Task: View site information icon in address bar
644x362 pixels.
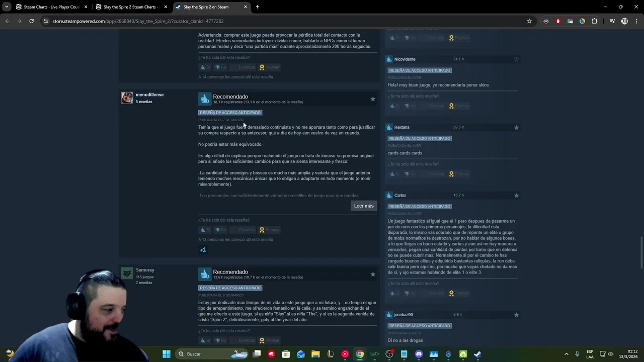Action: (46, 21)
